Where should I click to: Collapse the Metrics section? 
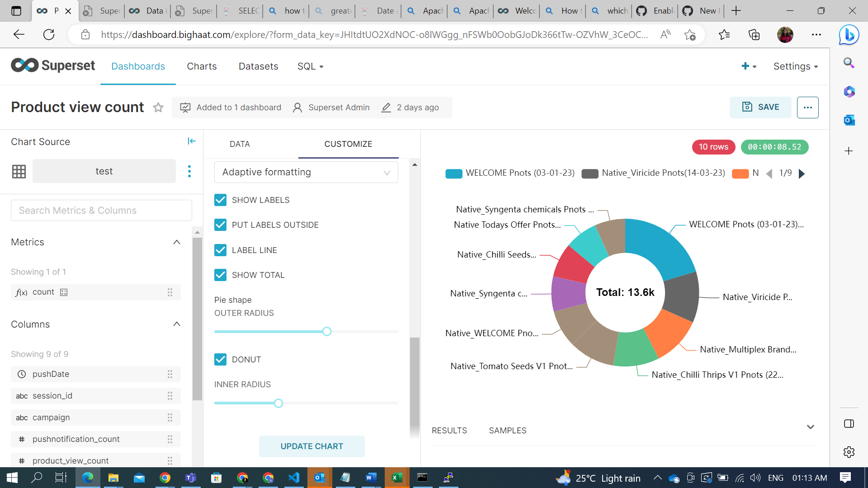177,242
